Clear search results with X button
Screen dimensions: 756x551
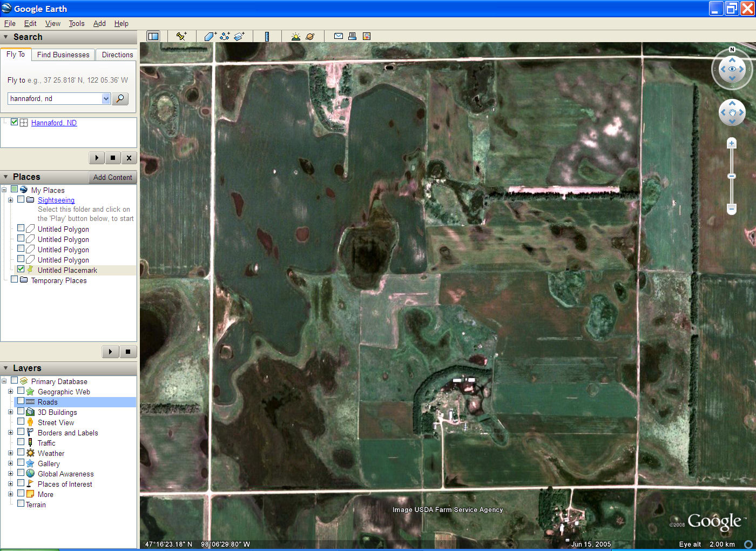coord(129,158)
